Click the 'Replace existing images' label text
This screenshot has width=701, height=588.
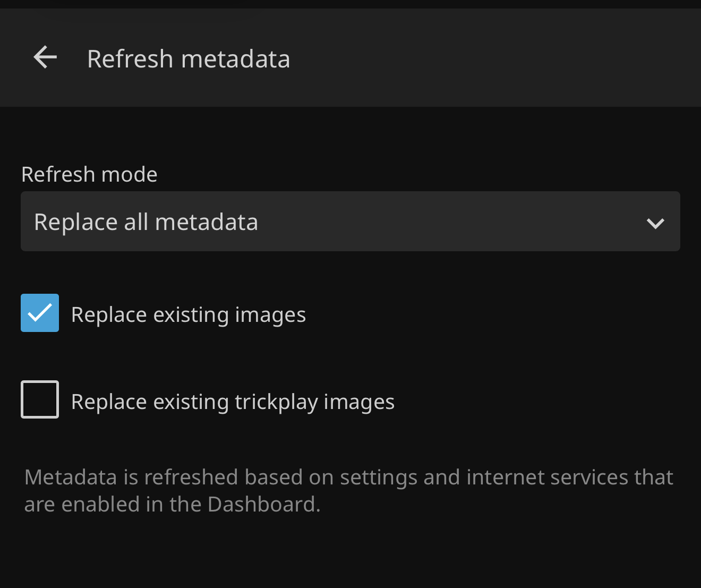(188, 315)
